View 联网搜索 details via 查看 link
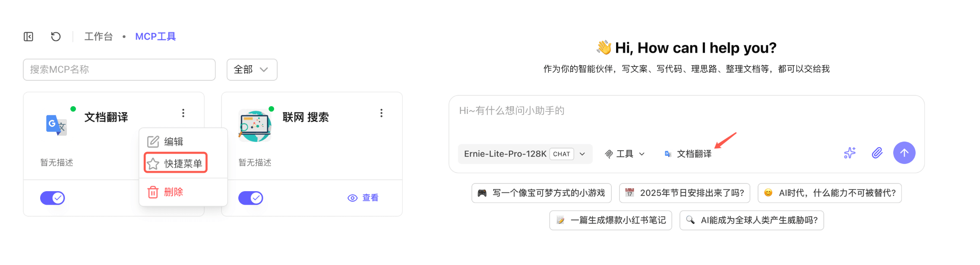Screen dimensions: 980x265 tap(364, 198)
